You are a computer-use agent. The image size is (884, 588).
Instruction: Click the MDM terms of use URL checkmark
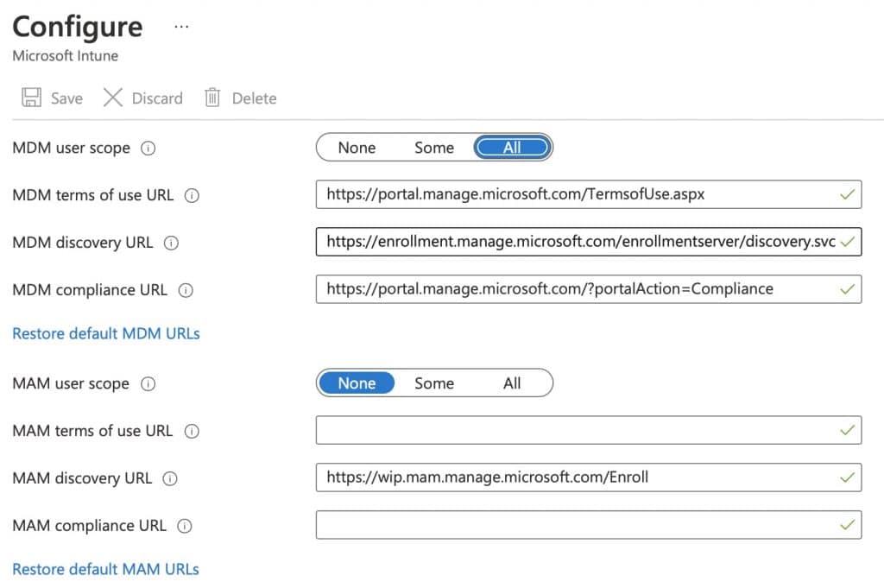[x=848, y=195]
